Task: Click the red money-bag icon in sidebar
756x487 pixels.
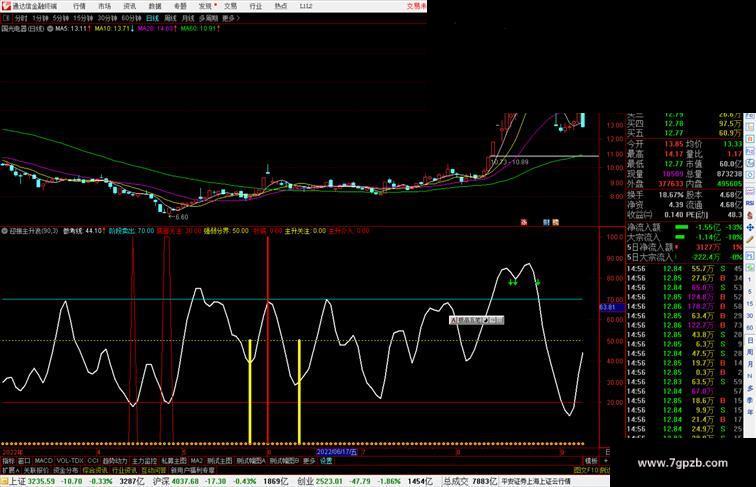Action: (x=750, y=216)
